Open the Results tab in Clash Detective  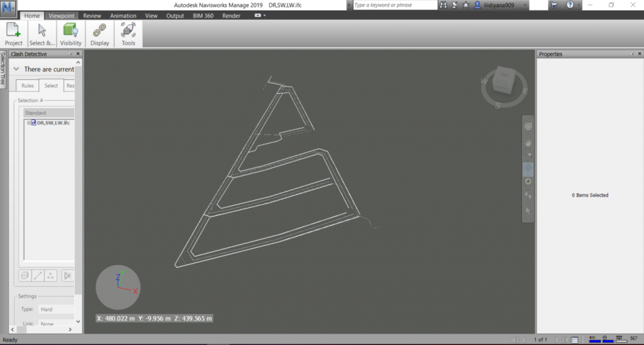pyautogui.click(x=69, y=86)
